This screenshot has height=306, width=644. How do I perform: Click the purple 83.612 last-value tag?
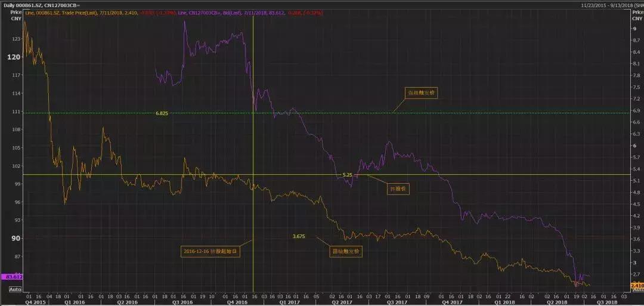click(11, 277)
